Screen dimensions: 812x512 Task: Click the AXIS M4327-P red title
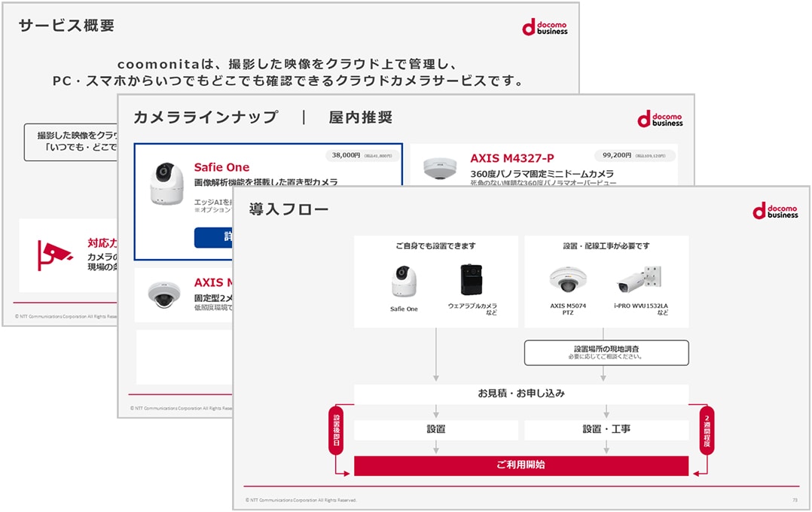pos(512,158)
